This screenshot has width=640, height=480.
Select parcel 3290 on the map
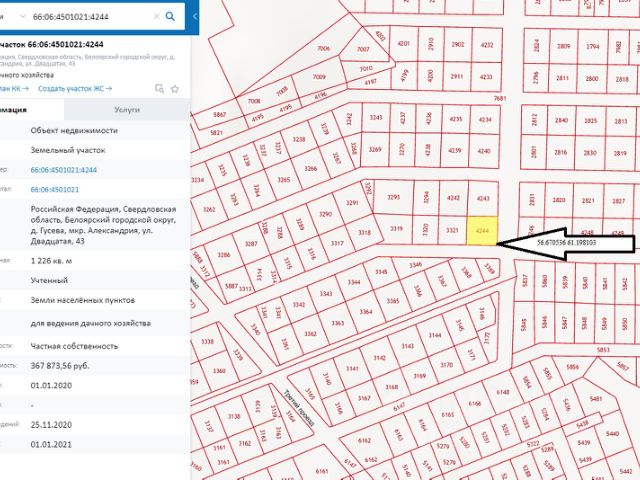pyautogui.click(x=324, y=214)
